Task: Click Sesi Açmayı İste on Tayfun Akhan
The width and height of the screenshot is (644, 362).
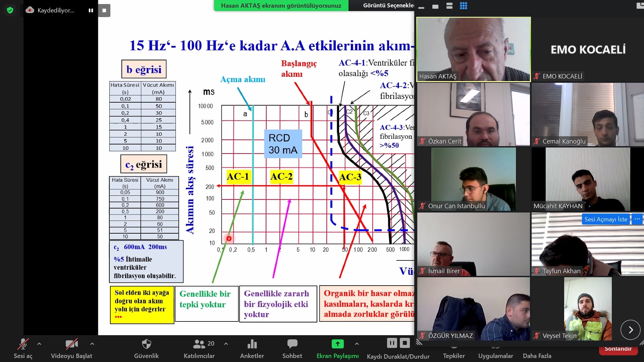Action: 606,219
